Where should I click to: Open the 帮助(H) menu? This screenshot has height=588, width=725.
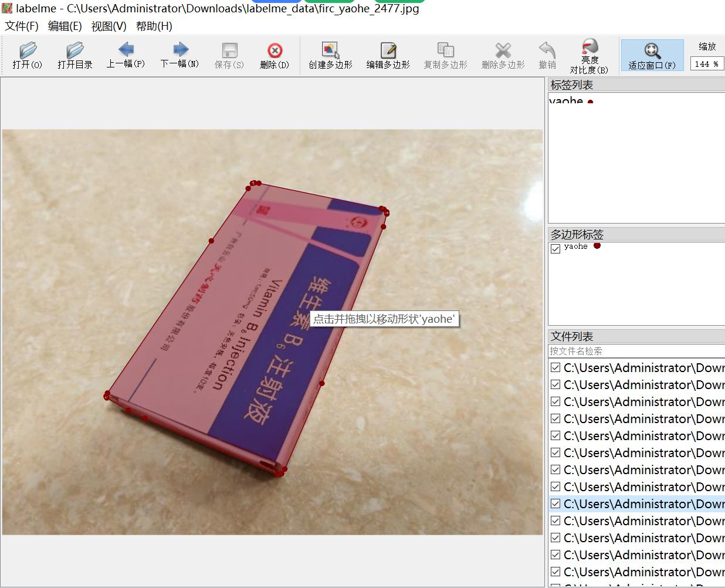point(154,26)
